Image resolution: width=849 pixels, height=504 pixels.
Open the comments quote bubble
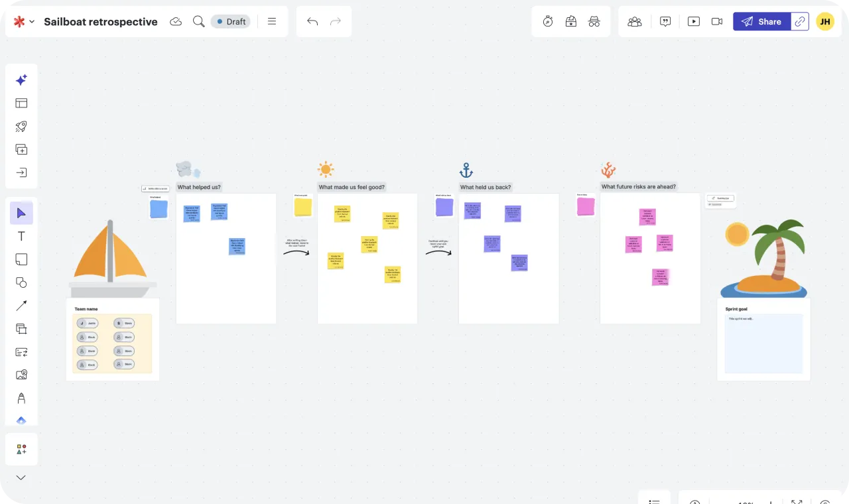click(666, 21)
